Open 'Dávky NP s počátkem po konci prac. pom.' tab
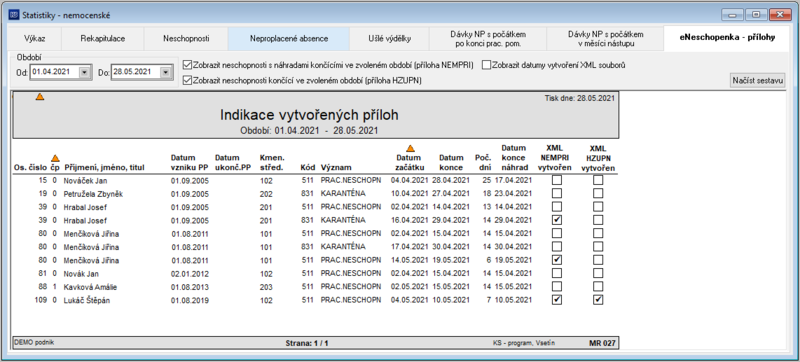The width and height of the screenshot is (800, 362). [488, 39]
